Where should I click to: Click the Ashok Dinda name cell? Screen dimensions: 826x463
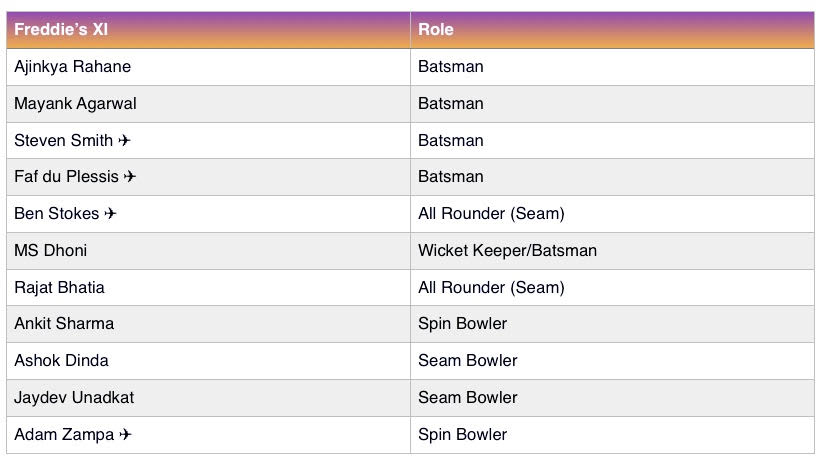pos(209,361)
